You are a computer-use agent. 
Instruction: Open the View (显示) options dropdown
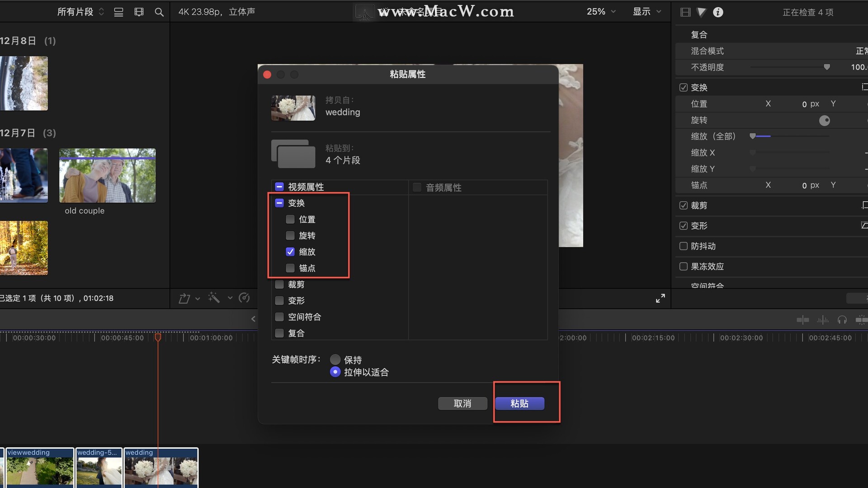pos(647,12)
